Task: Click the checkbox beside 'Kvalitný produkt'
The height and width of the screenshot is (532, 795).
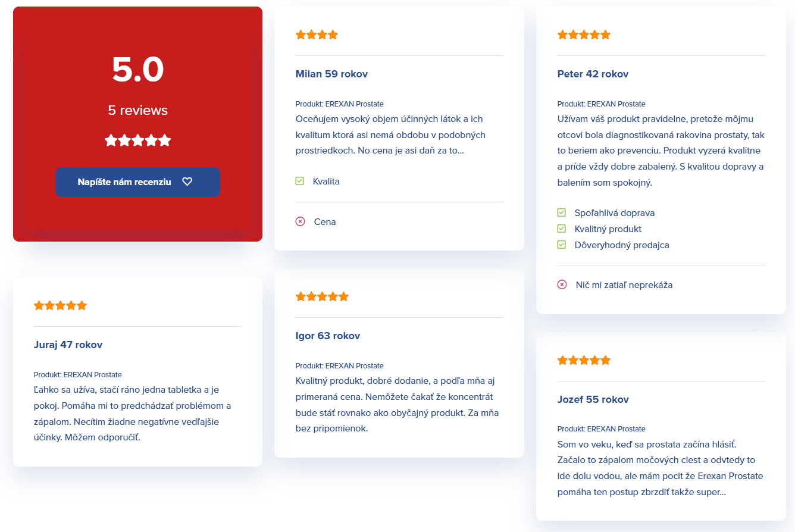Action: coord(561,229)
